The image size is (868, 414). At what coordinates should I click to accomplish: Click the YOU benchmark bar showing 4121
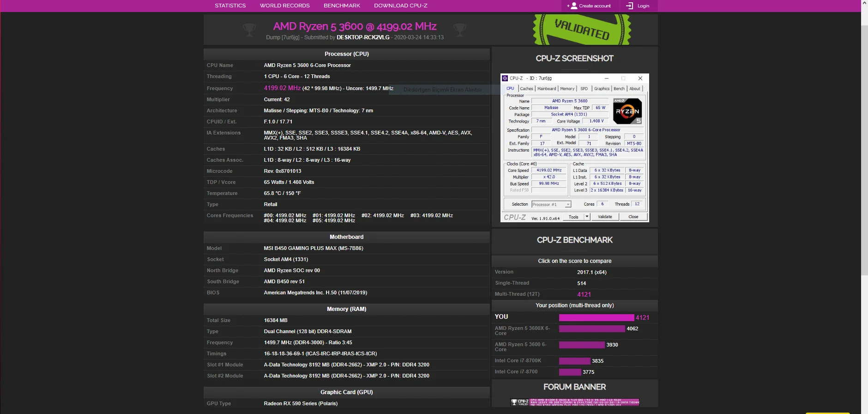pyautogui.click(x=597, y=317)
